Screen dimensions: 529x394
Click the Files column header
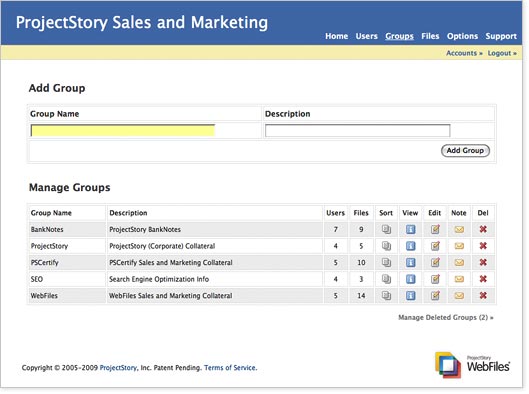tap(361, 213)
